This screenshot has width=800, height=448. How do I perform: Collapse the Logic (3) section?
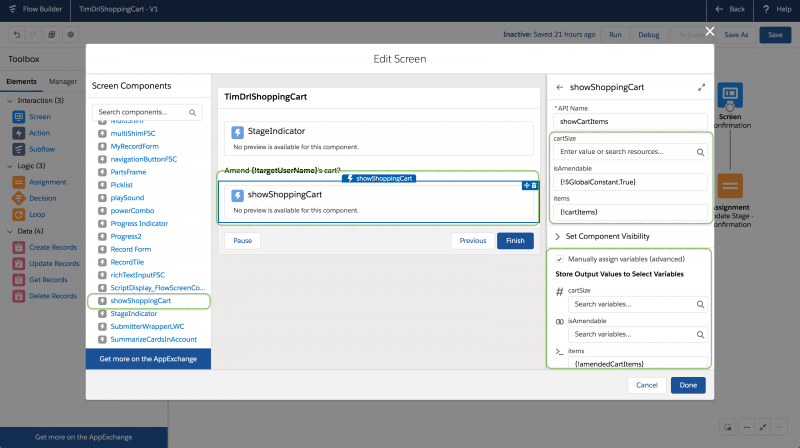[x=10, y=166]
